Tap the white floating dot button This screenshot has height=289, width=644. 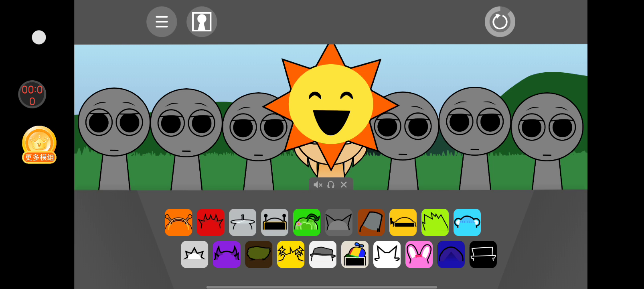(39, 37)
